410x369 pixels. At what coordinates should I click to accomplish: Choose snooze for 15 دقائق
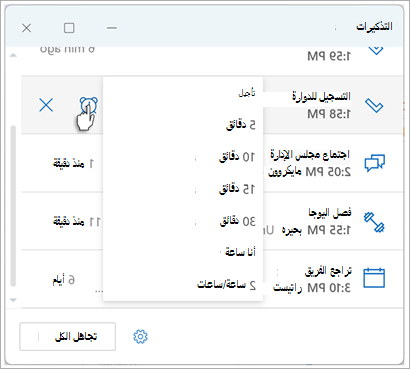click(183, 189)
